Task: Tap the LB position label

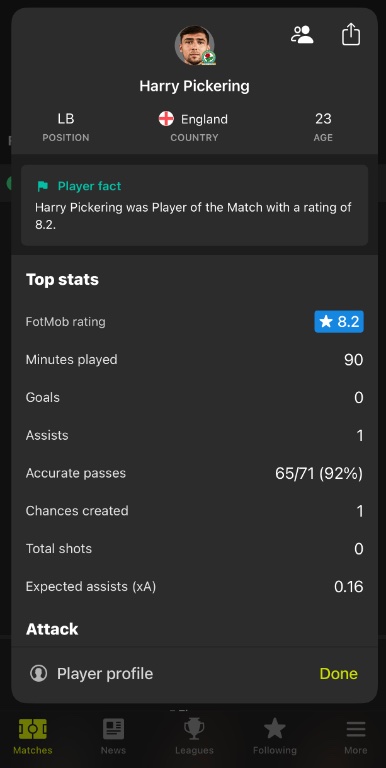Action: point(66,119)
